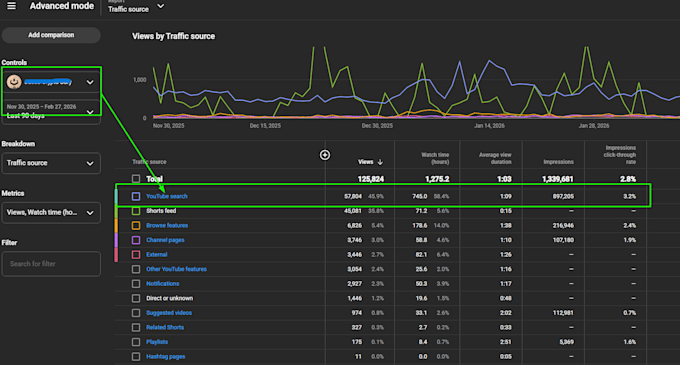Open the Playlists link
This screenshot has width=680, height=365.
click(157, 342)
